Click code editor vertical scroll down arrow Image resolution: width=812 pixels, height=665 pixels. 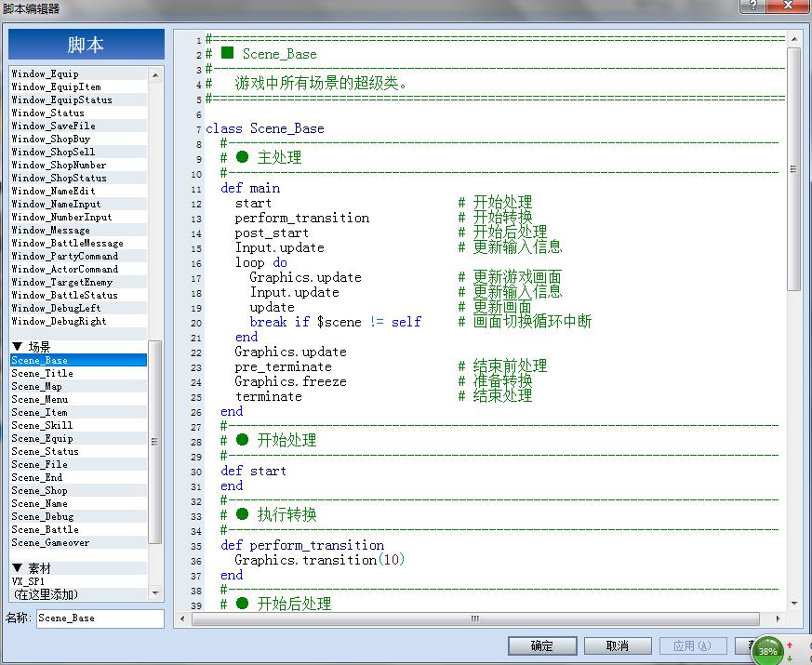tap(794, 604)
